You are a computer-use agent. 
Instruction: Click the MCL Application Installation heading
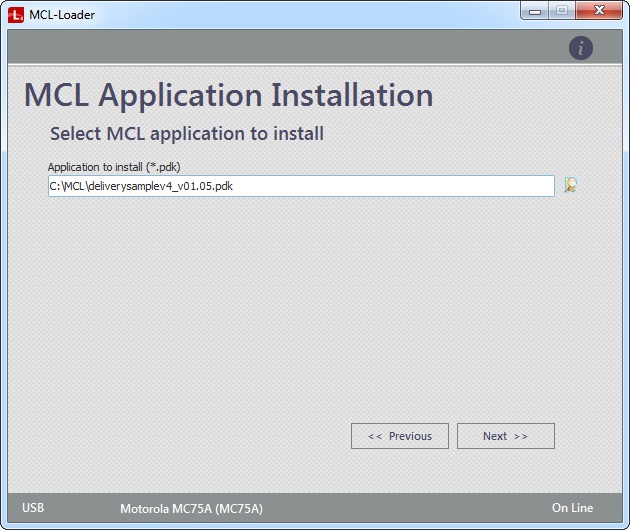(x=228, y=96)
